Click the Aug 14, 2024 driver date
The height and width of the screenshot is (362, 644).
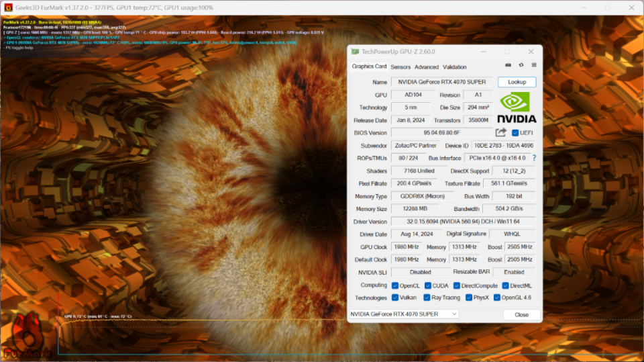coord(417,234)
